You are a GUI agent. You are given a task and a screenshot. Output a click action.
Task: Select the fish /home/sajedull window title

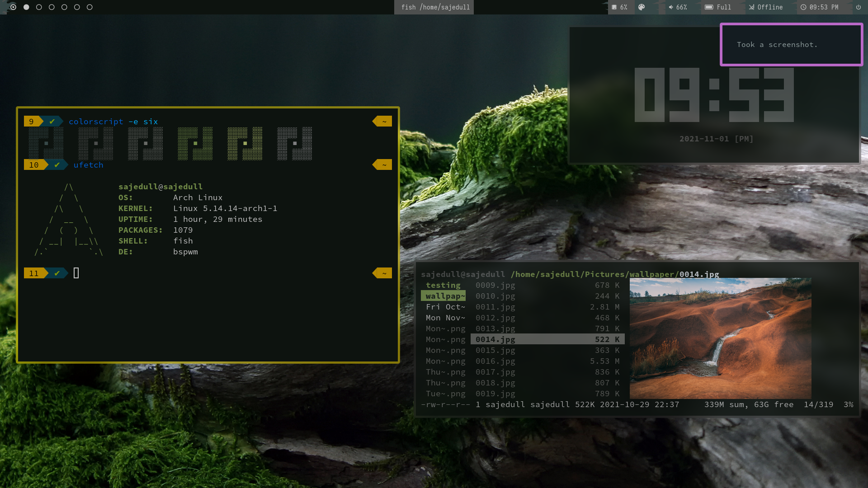pyautogui.click(x=434, y=7)
